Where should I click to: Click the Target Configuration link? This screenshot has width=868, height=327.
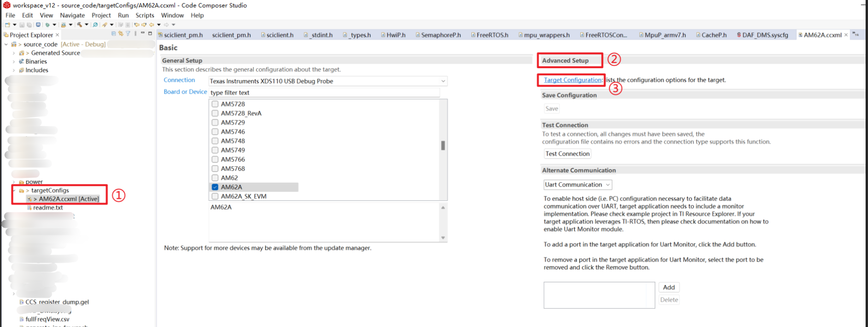point(573,80)
